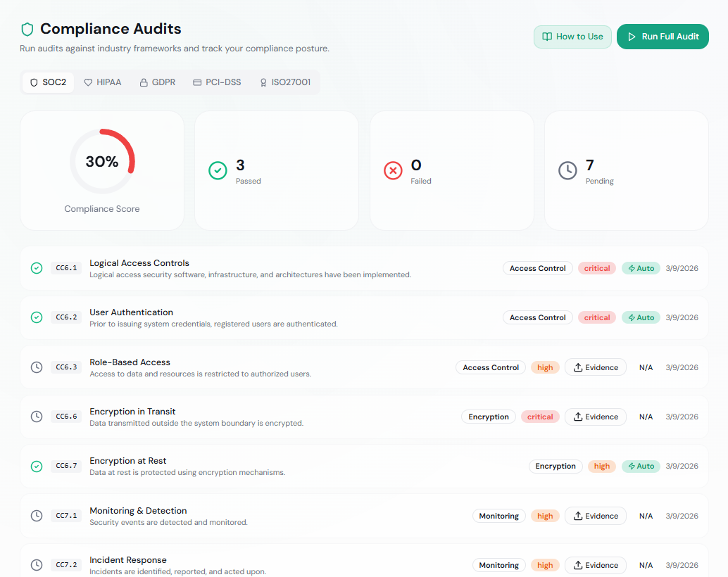Start the Run Full Audit button

663,37
